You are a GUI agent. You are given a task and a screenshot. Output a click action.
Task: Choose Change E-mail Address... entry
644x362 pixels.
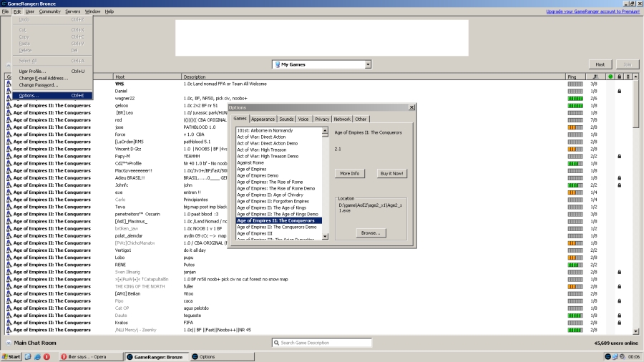(52, 78)
